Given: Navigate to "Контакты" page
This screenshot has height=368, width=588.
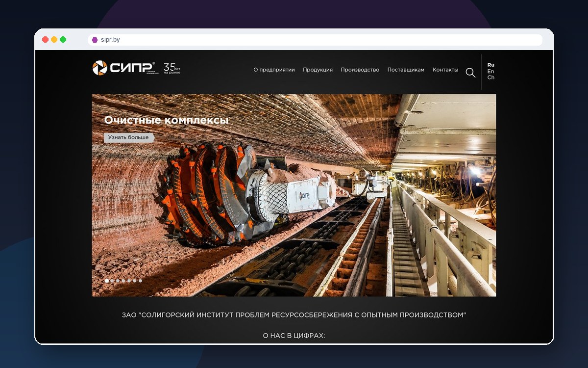Looking at the screenshot, I should click(445, 70).
